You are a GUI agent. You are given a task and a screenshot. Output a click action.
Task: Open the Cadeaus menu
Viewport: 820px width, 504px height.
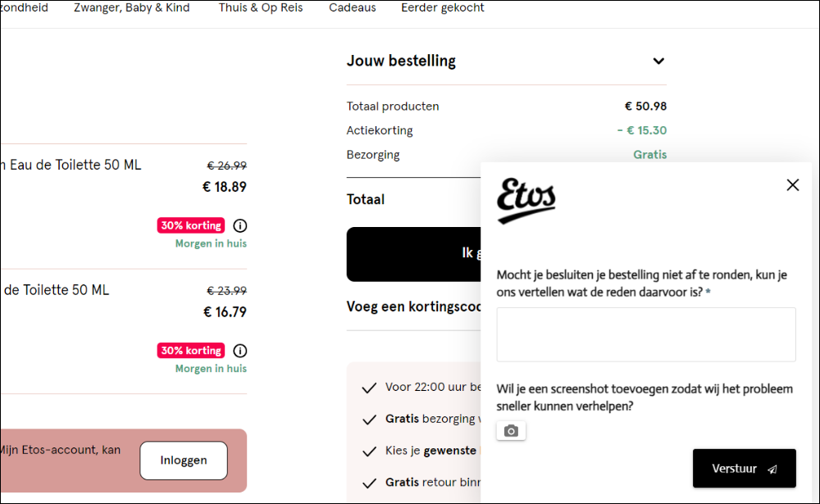(x=353, y=7)
